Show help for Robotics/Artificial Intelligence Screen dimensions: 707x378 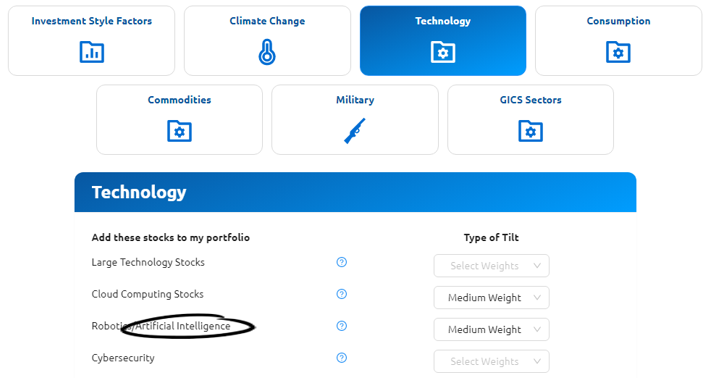[x=342, y=326]
